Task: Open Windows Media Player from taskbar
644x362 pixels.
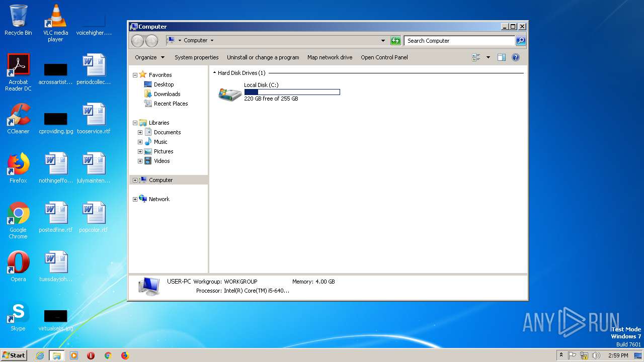Action: 74,355
